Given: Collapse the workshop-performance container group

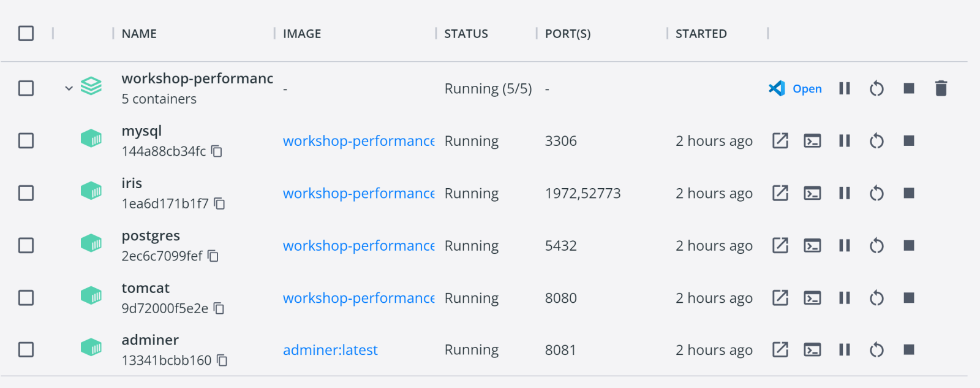Looking at the screenshot, I should point(69,89).
